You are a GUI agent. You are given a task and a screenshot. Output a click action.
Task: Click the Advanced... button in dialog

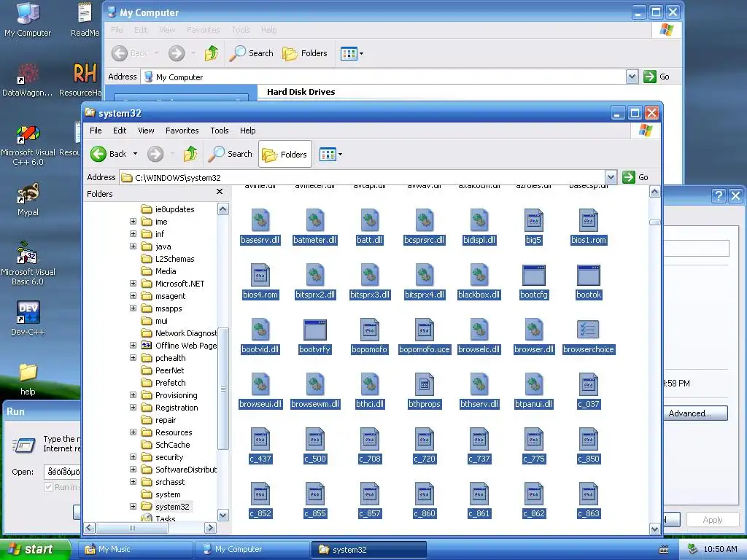click(695, 413)
